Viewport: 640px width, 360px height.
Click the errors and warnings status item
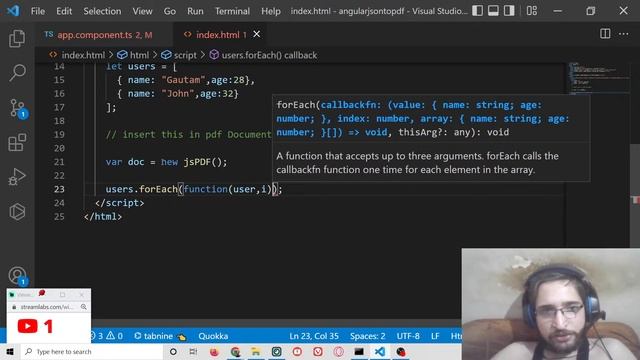pos(107,336)
